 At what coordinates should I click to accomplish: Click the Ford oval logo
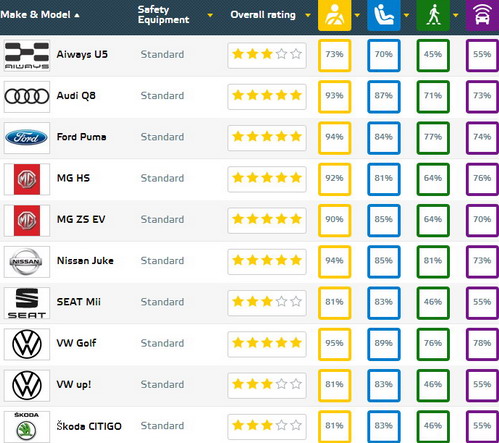click(x=27, y=138)
